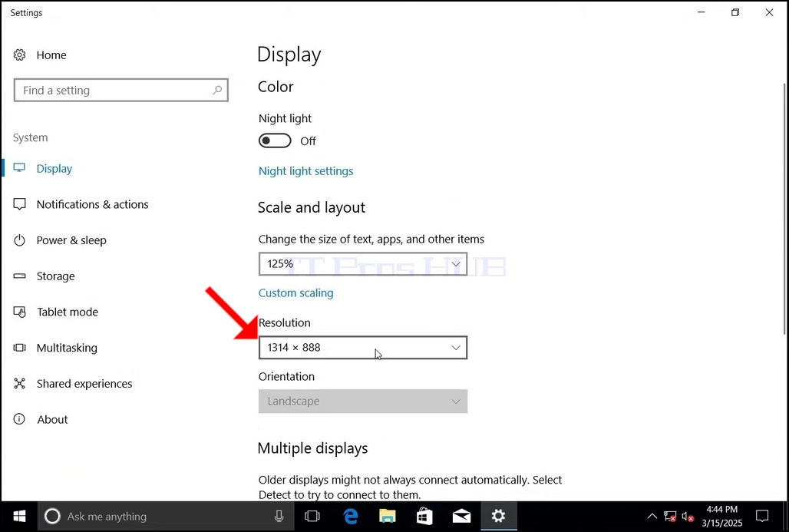Click the Ask me anything search box
789x532 pixels.
166,516
